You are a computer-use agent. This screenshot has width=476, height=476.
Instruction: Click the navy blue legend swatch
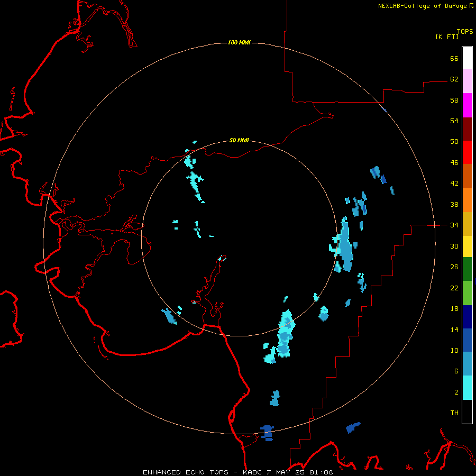pyautogui.click(x=467, y=317)
